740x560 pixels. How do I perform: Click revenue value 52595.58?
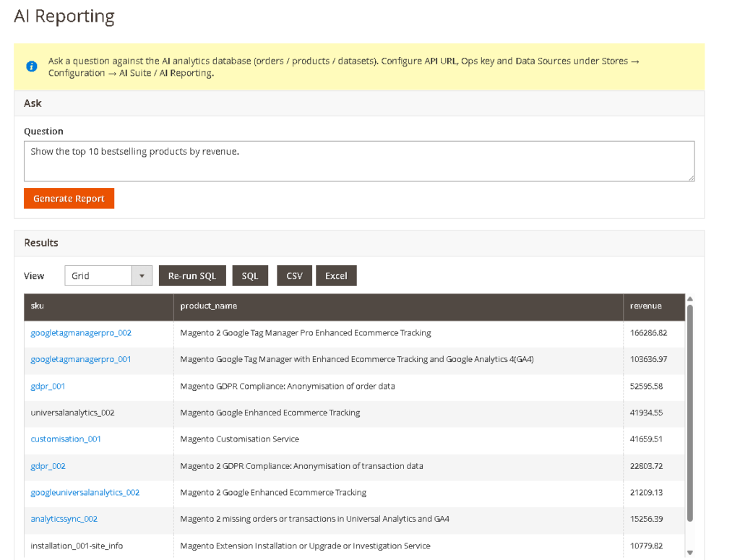click(646, 386)
